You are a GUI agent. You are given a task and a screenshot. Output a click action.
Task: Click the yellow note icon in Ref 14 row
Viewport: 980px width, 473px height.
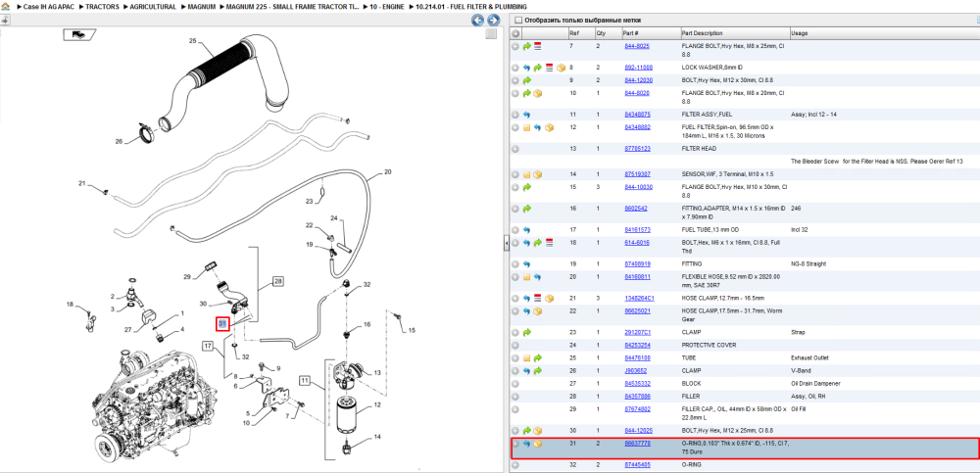[x=527, y=174]
